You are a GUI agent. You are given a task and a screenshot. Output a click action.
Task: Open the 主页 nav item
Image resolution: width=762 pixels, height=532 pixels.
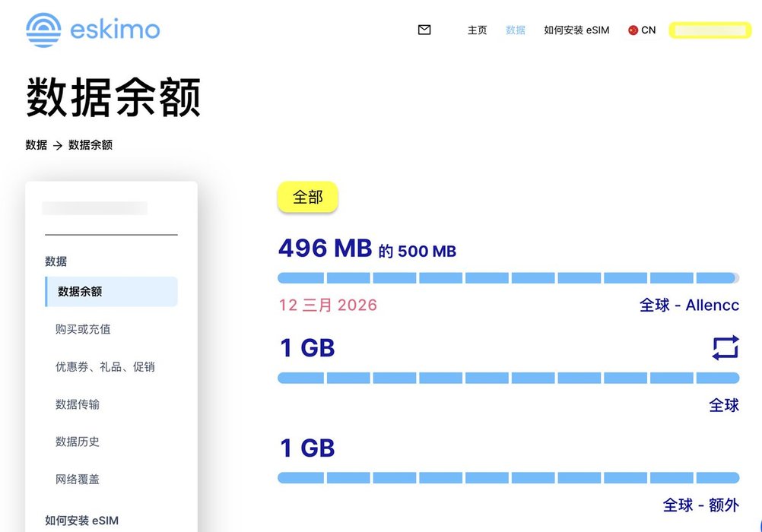tap(478, 30)
